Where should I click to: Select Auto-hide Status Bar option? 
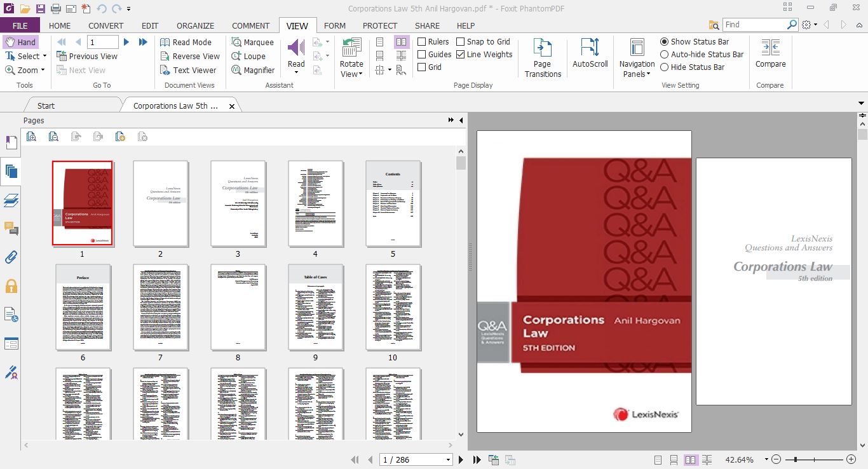(x=665, y=55)
